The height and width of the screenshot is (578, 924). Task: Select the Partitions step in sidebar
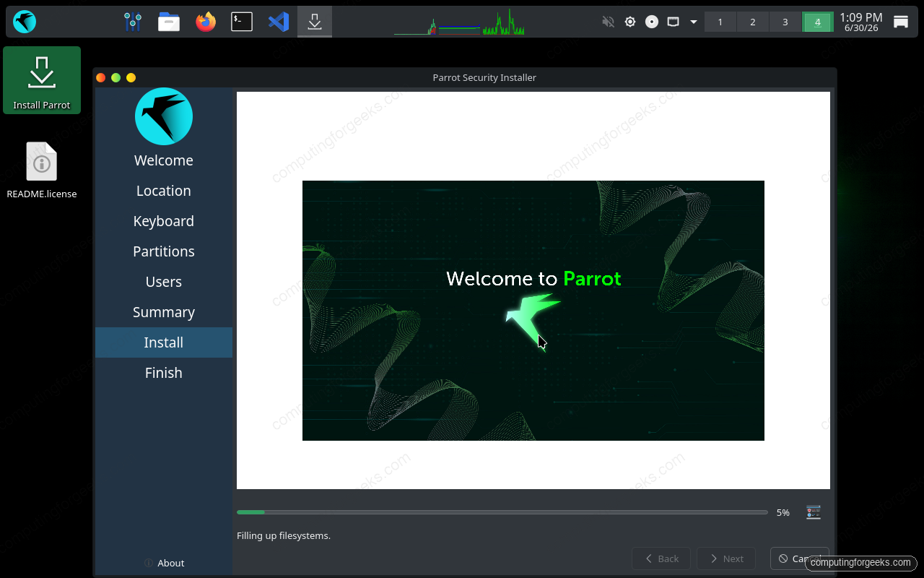pyautogui.click(x=164, y=251)
